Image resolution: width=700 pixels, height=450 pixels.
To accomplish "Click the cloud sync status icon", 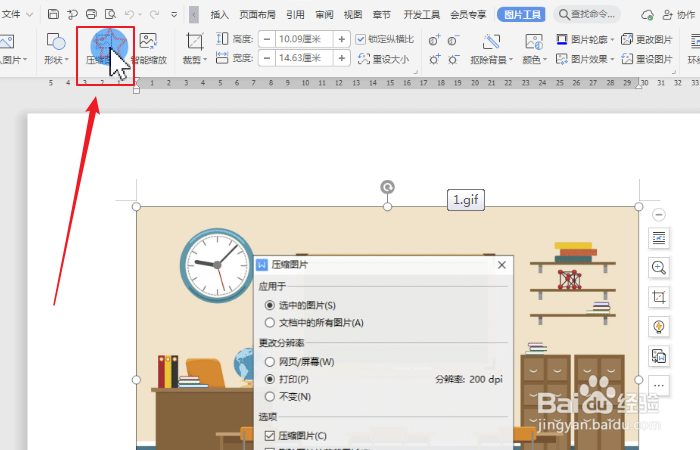I will pyautogui.click(x=647, y=15).
